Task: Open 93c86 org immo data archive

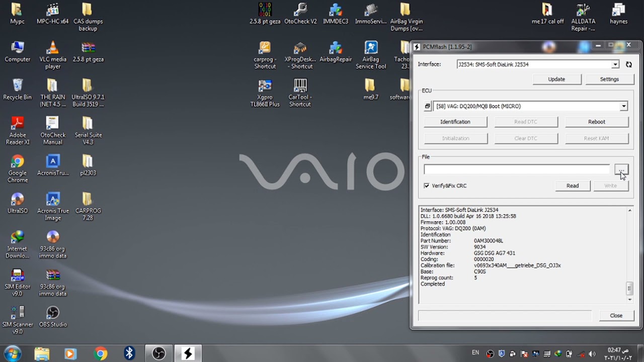Action: (x=52, y=282)
